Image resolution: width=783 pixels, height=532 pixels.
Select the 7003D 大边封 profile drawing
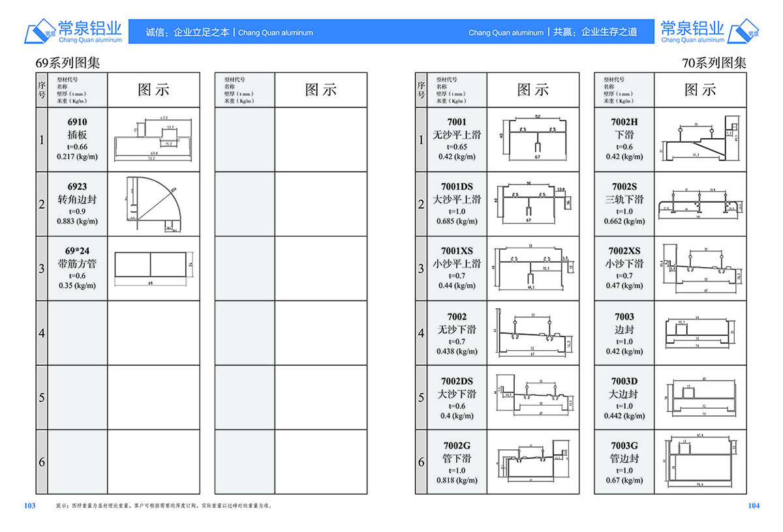[x=701, y=397]
